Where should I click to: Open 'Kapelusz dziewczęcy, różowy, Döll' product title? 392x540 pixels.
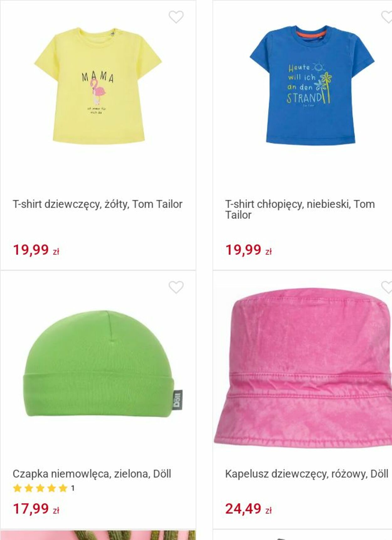pyautogui.click(x=307, y=474)
